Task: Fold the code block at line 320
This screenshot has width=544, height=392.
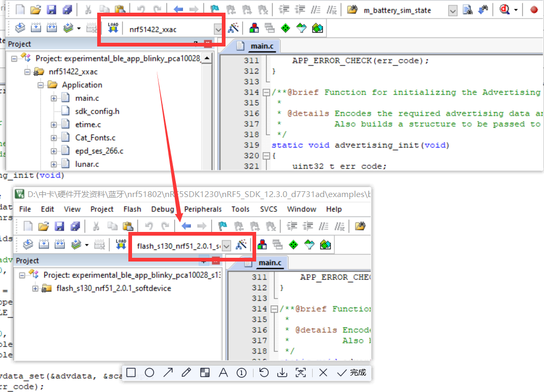Action: pos(266,156)
